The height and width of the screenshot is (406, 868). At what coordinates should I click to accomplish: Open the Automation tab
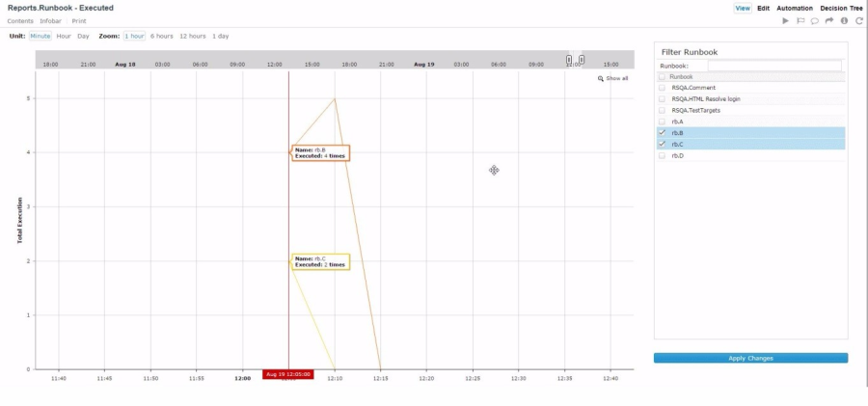click(795, 8)
